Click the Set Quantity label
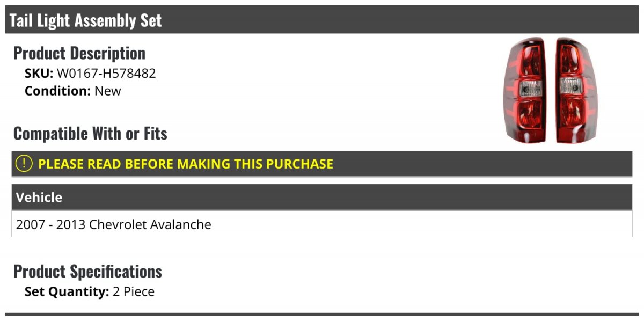This screenshot has width=644, height=321. 67,292
